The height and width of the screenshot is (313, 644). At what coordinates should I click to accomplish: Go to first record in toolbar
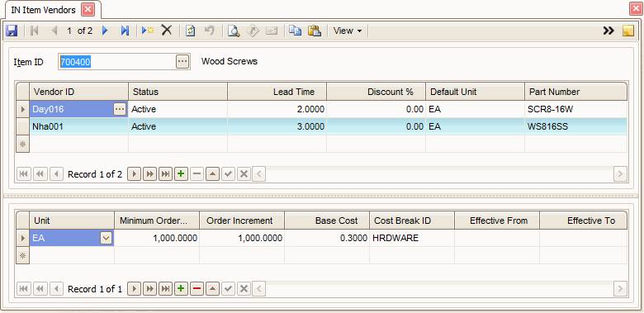tap(35, 31)
